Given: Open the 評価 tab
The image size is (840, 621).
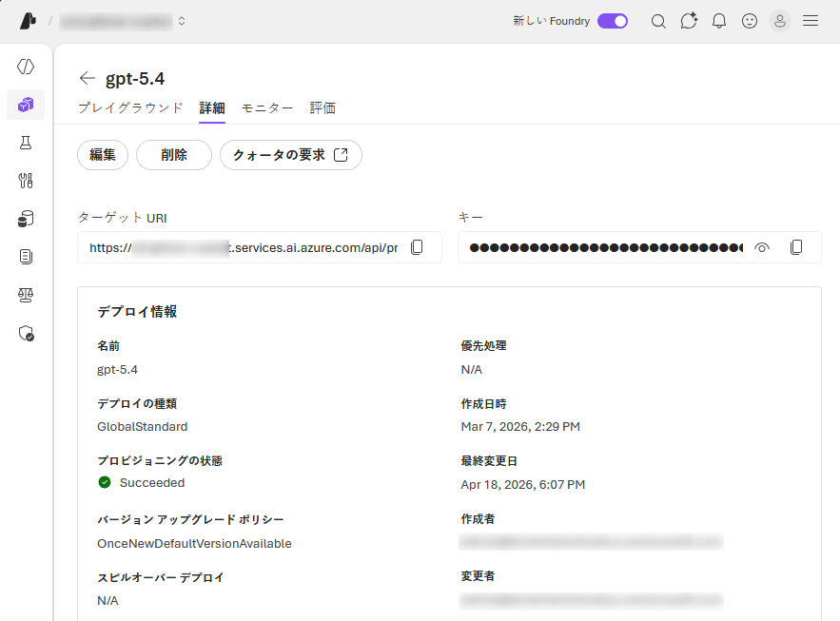Looking at the screenshot, I should pos(322,107).
